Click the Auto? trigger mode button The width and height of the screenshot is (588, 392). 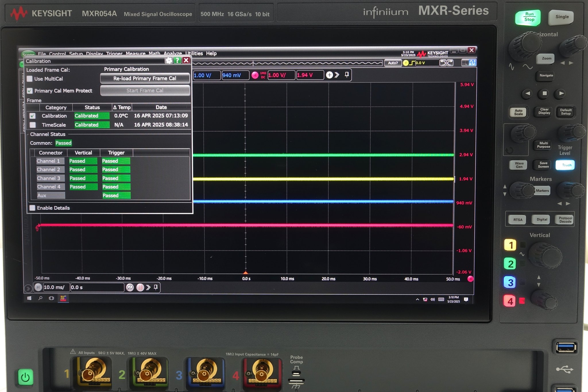[x=393, y=63]
